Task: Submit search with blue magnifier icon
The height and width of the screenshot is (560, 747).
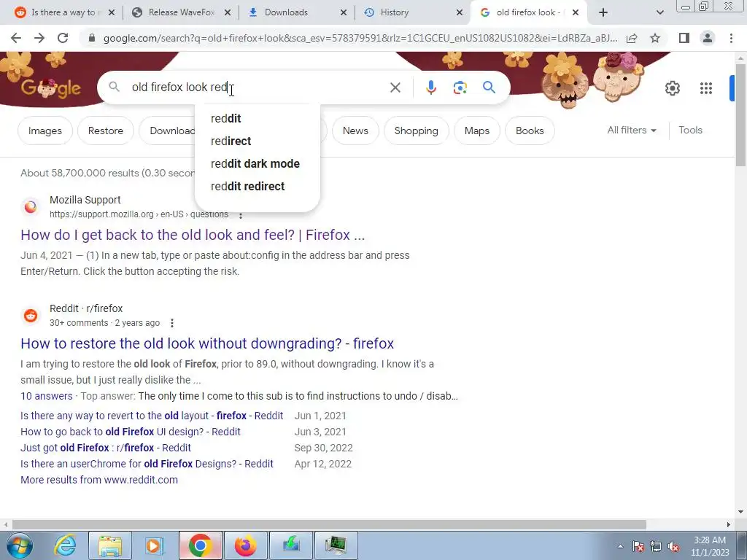Action: pos(489,87)
